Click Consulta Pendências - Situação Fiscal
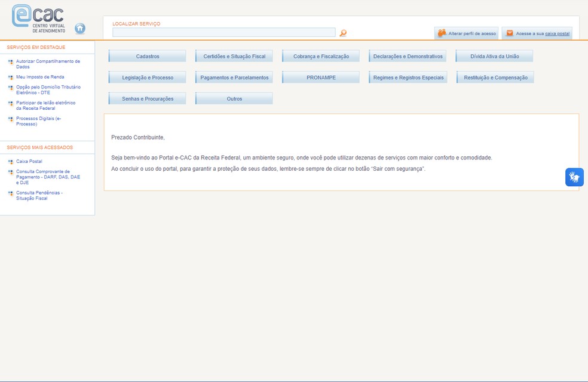Viewport: 588px width, 382px height. 39,195
